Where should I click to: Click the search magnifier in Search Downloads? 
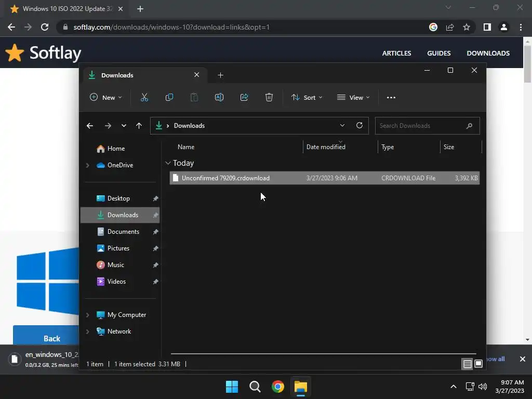click(x=469, y=126)
